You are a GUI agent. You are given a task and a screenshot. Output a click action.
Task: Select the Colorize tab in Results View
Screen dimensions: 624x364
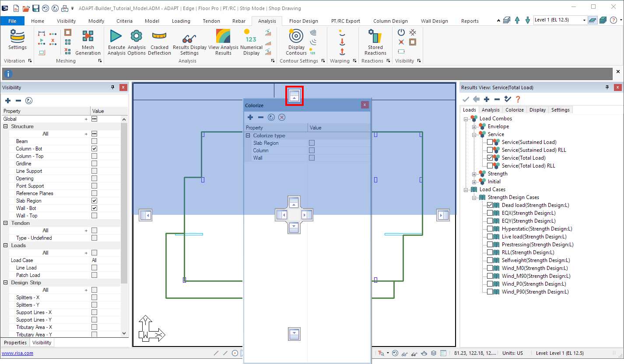click(x=514, y=110)
